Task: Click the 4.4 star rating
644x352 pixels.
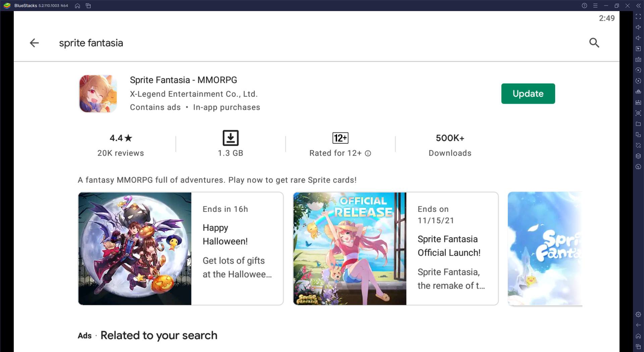Action: pyautogui.click(x=121, y=138)
